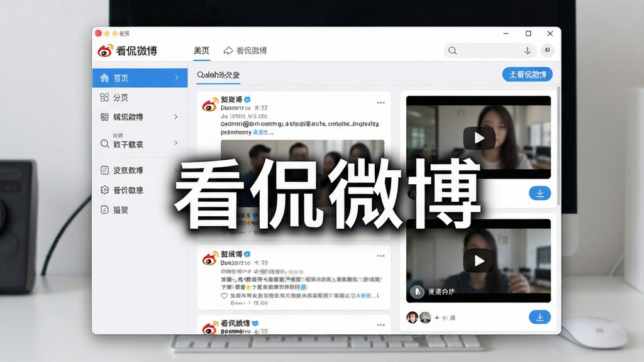Play the upper video of the long-haired woman
644x362 pixels.
tap(479, 138)
